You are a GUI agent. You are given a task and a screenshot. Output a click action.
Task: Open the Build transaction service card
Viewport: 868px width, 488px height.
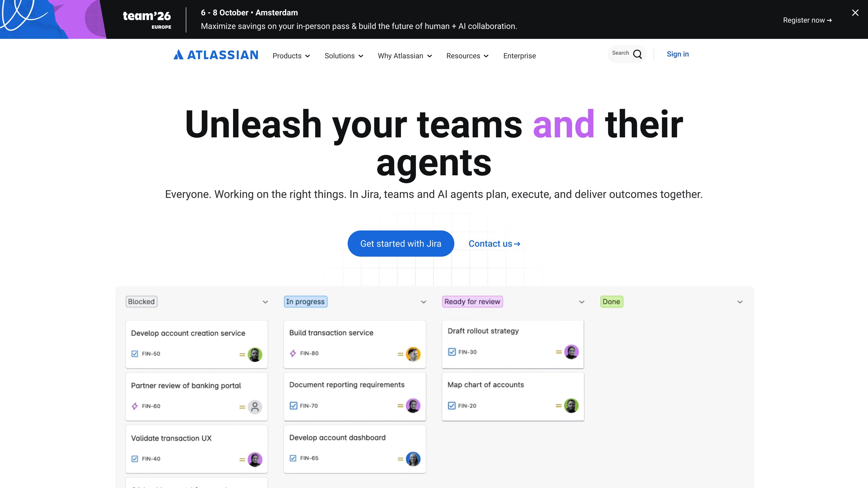(355, 344)
